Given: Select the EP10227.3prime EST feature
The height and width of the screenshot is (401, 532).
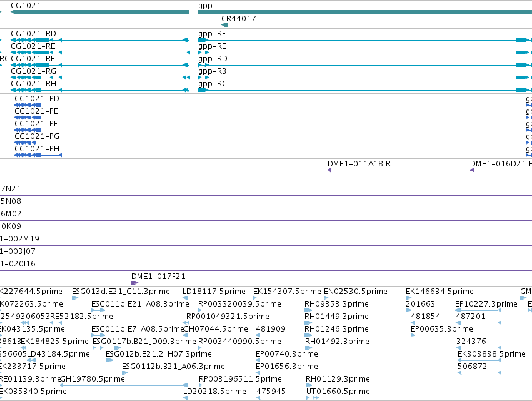Looking at the screenshot, I should click(478, 310).
